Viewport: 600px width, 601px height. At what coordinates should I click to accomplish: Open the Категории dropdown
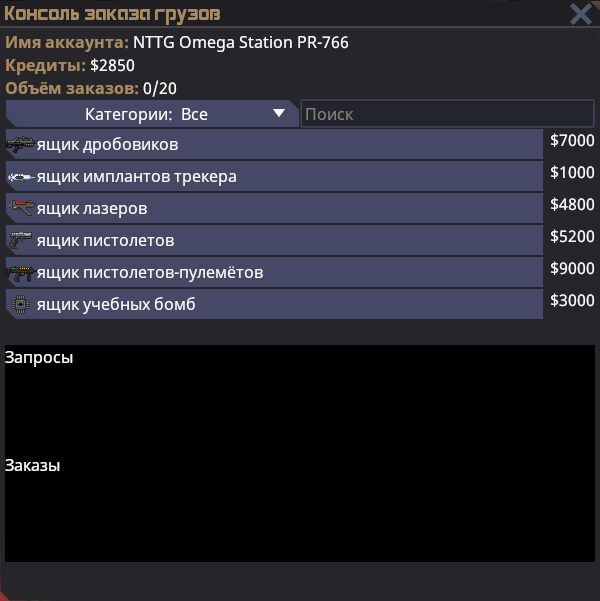150,114
